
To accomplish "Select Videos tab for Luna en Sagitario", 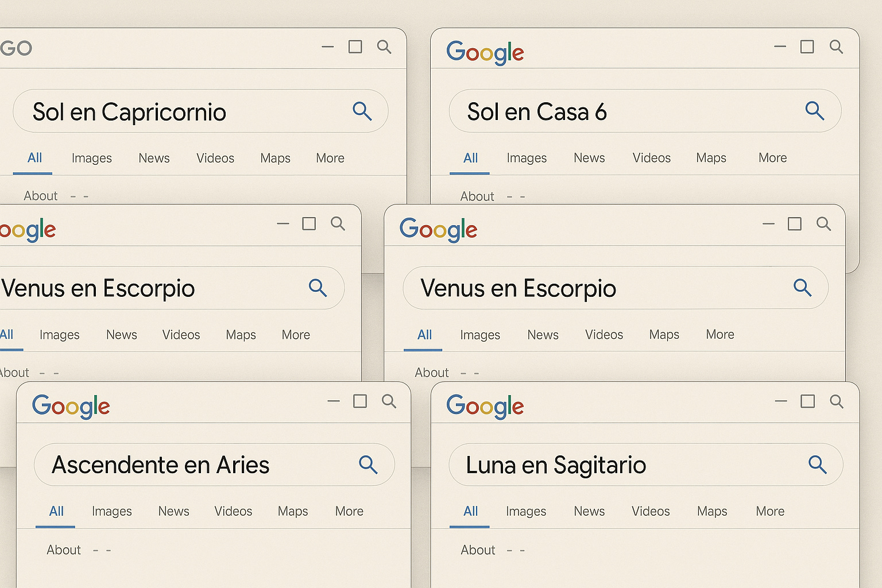I will 651,511.
